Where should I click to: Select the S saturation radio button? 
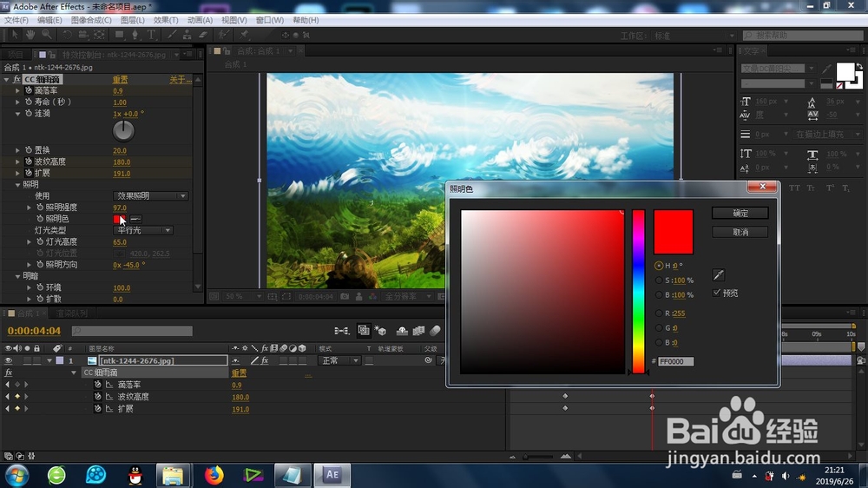tap(659, 280)
